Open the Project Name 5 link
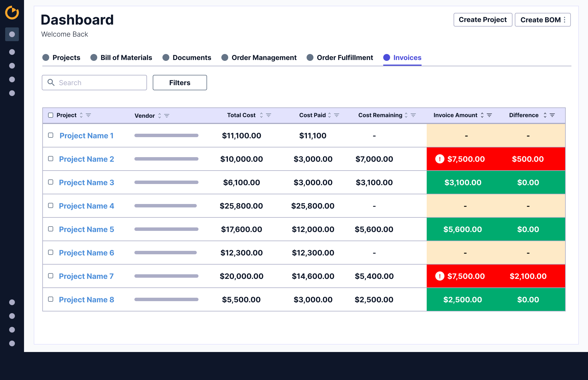The image size is (588, 380). click(86, 229)
